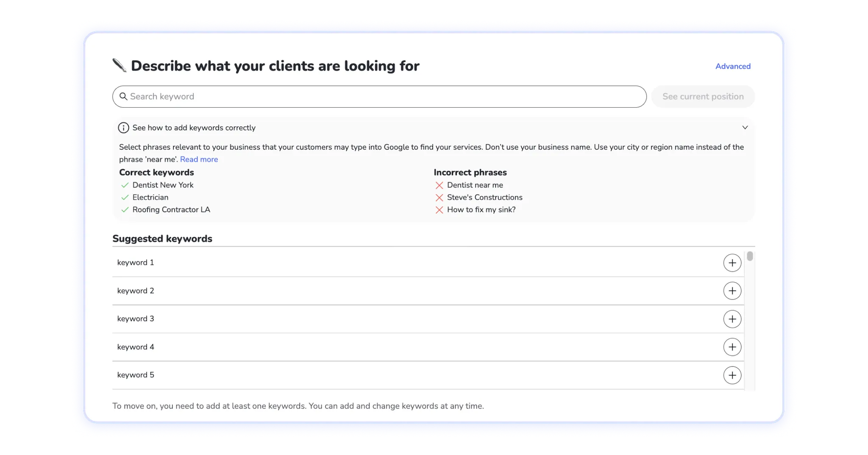Click the Suggested keywords heading

pyautogui.click(x=162, y=239)
